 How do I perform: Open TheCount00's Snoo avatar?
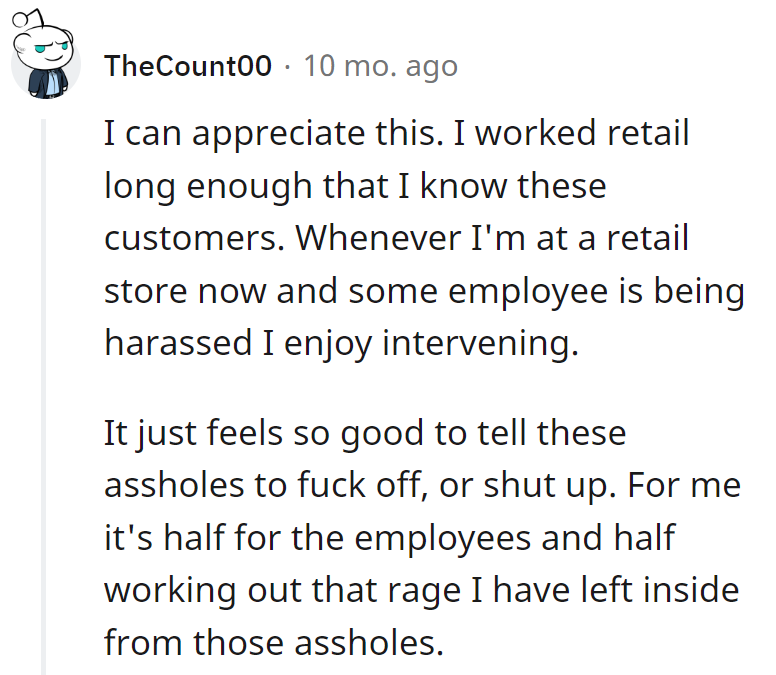pyautogui.click(x=46, y=55)
